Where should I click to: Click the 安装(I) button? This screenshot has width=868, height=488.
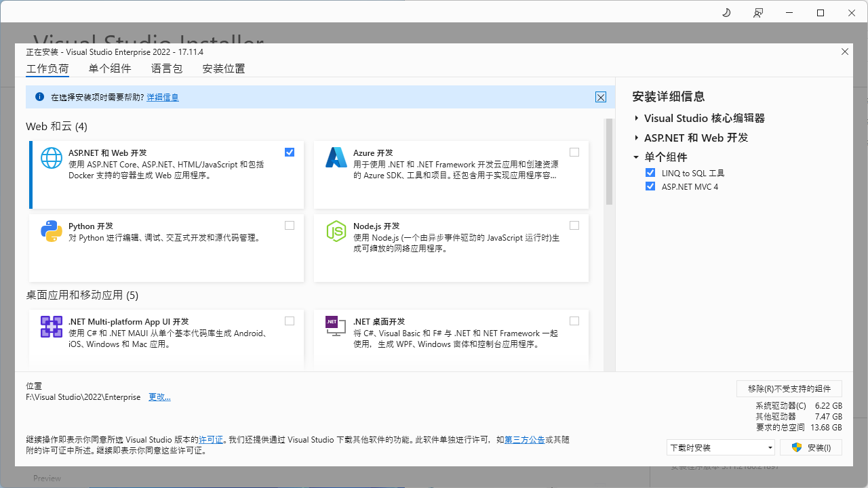[811, 447]
